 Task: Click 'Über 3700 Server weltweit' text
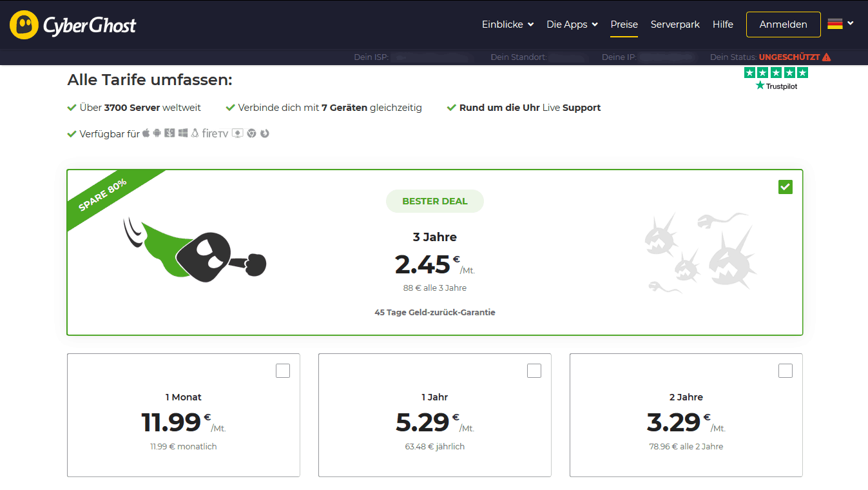coord(140,108)
